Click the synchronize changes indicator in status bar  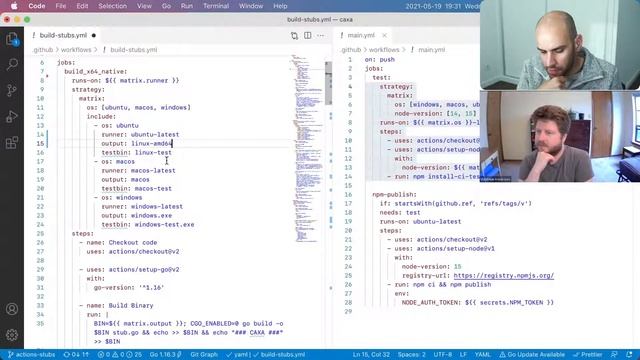tap(76, 354)
